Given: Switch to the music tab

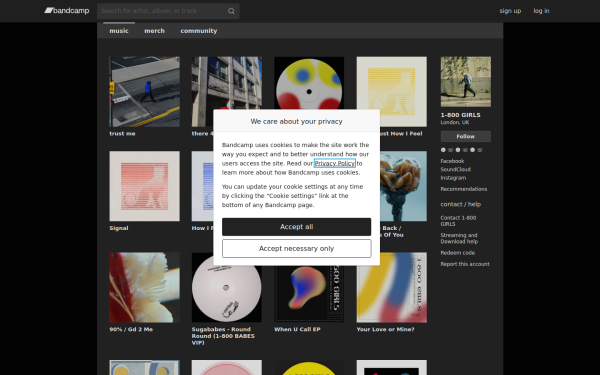Looking at the screenshot, I should point(119,31).
